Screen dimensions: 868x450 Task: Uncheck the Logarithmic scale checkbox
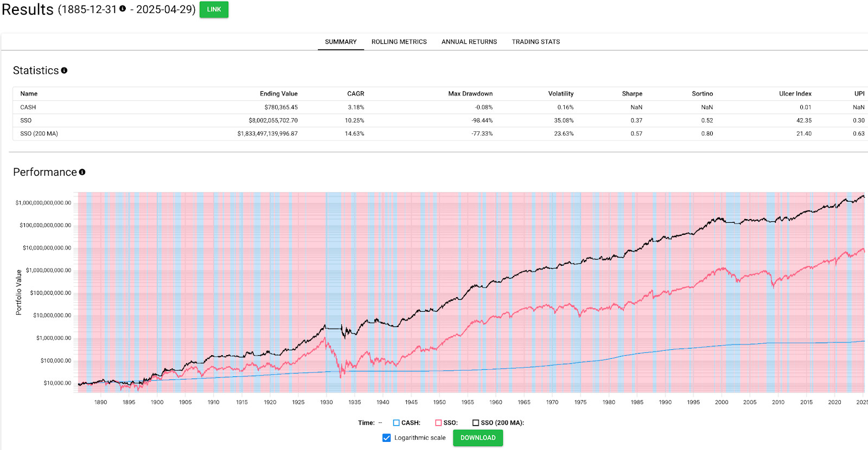coord(386,438)
